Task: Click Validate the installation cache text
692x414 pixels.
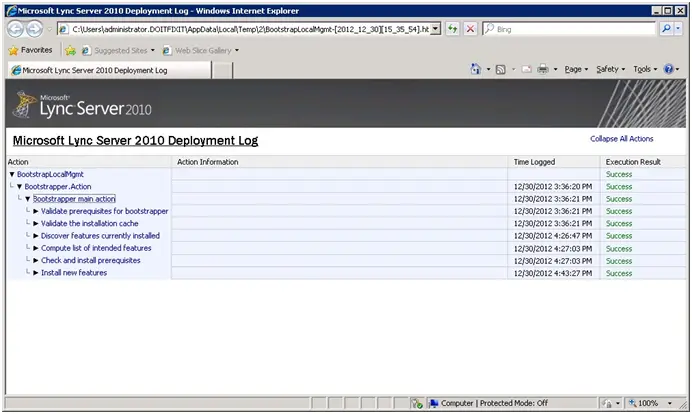Action: (x=90, y=224)
